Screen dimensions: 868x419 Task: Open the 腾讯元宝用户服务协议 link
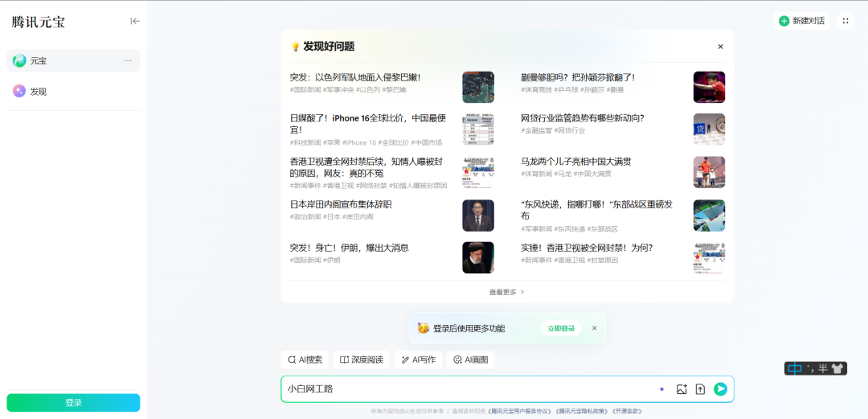520,411
